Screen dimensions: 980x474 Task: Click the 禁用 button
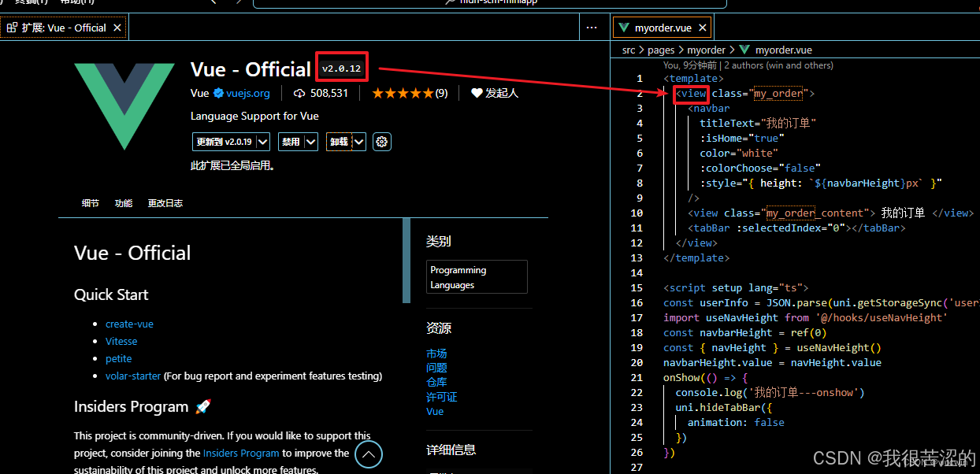pos(291,142)
